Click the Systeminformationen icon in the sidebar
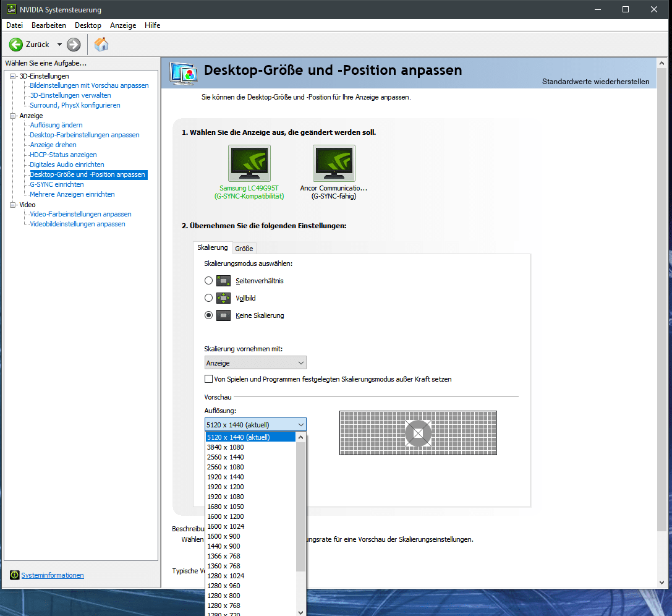The width and height of the screenshot is (672, 616). click(x=15, y=575)
